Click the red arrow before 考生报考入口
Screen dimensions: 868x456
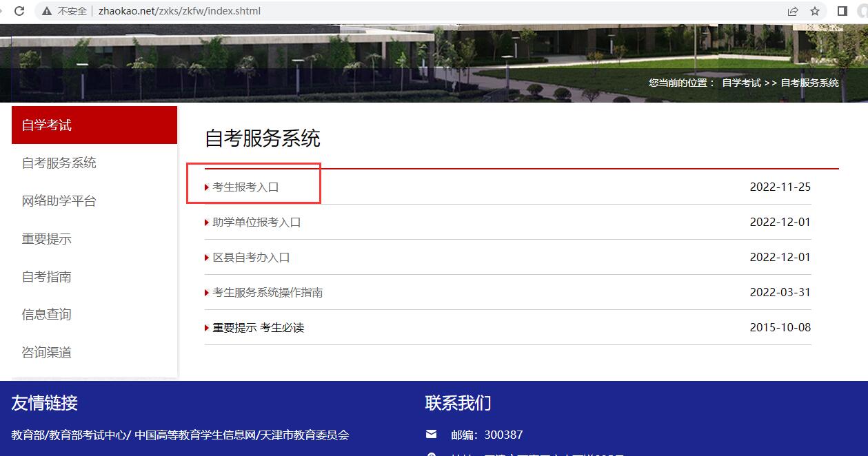[x=207, y=187]
